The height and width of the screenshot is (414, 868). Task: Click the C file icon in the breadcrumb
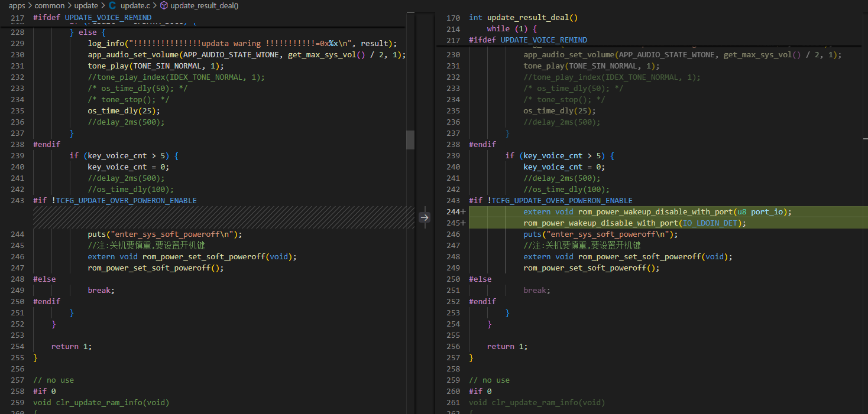pyautogui.click(x=112, y=5)
